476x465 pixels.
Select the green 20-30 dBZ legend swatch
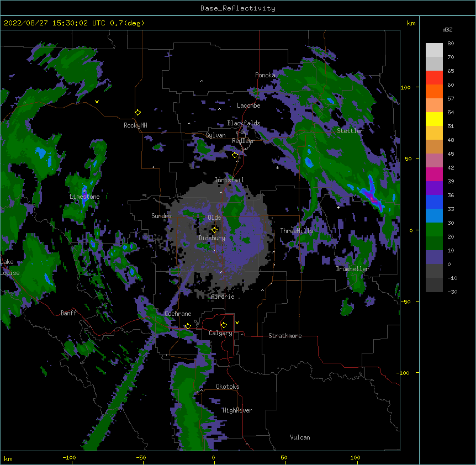point(434,230)
